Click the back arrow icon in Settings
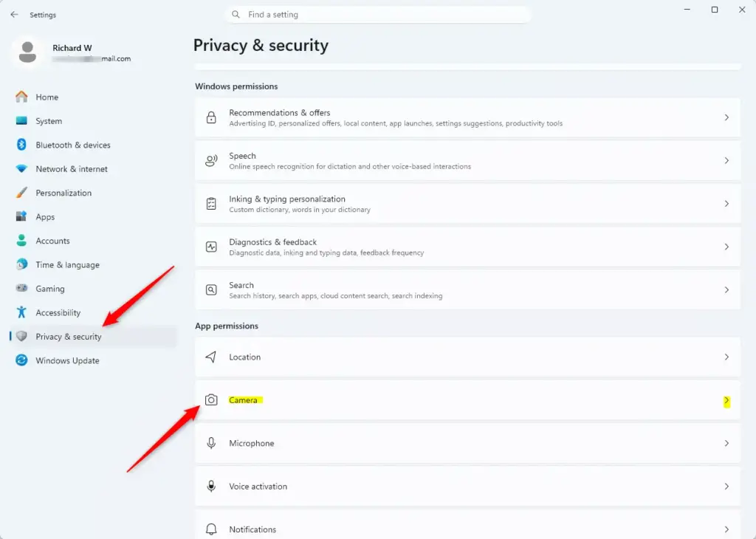The width and height of the screenshot is (756, 539). [14, 15]
